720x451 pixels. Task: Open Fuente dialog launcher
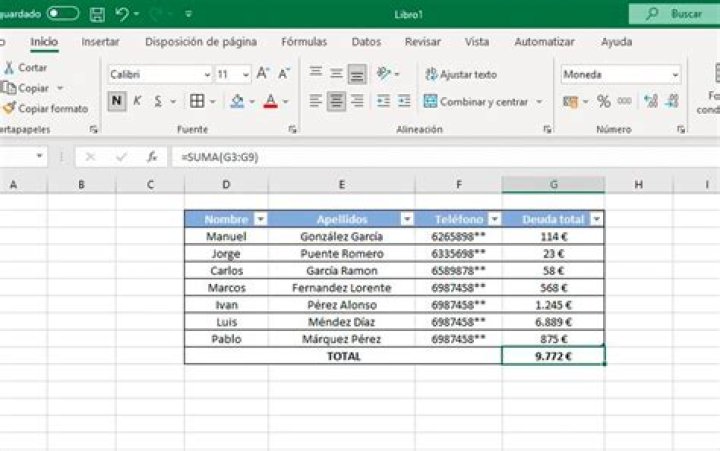coord(292,130)
